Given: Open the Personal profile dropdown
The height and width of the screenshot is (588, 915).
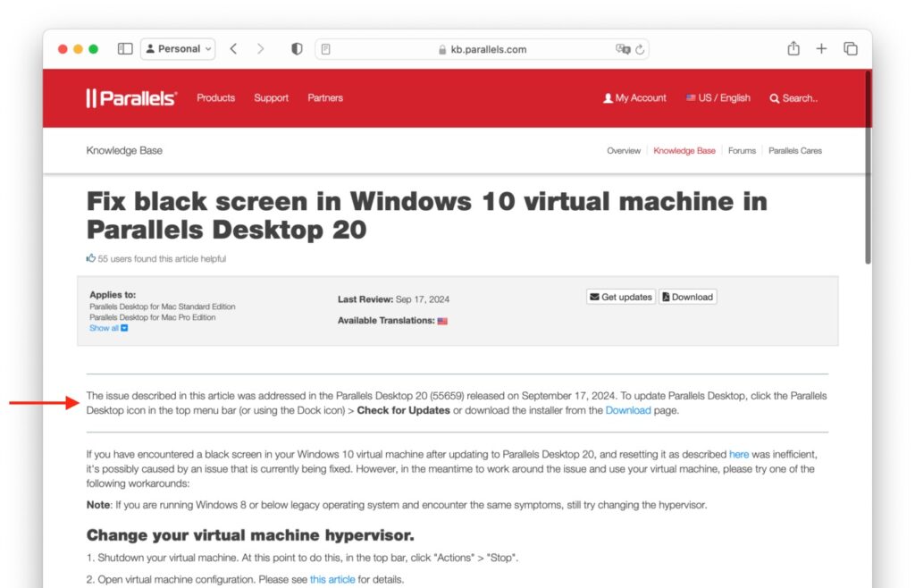Looking at the screenshot, I should point(178,48).
